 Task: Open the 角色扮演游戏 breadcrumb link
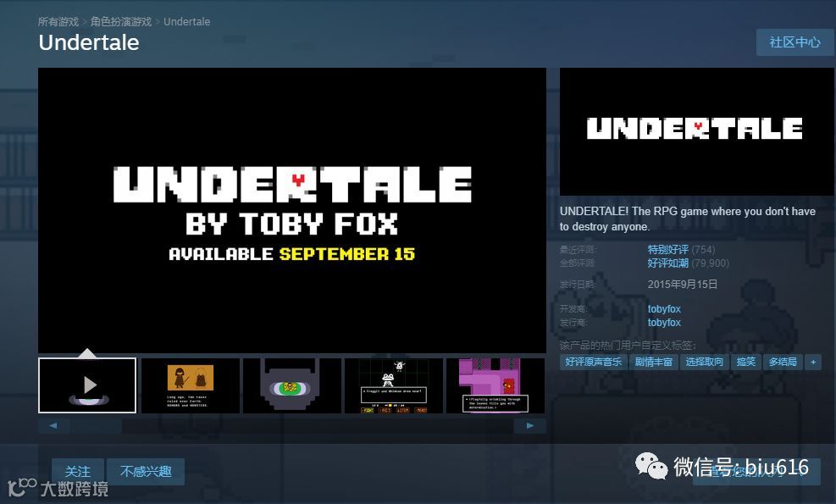coord(121,22)
